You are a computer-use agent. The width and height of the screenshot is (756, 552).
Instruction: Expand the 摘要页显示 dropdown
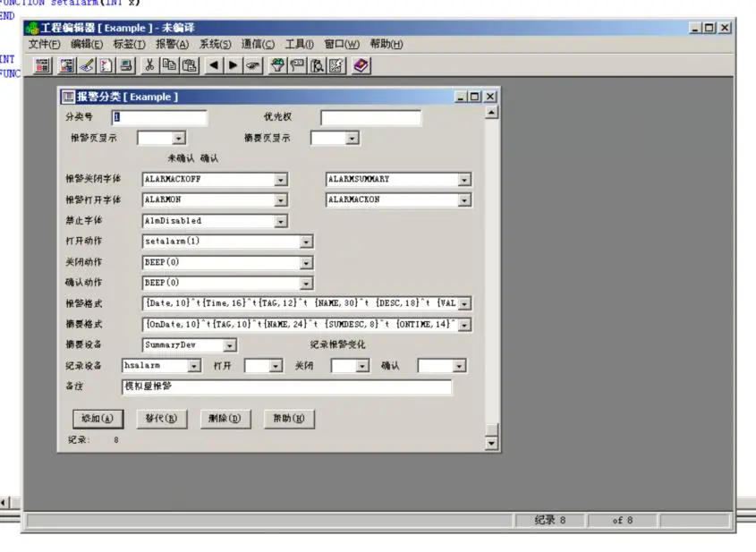(x=352, y=139)
